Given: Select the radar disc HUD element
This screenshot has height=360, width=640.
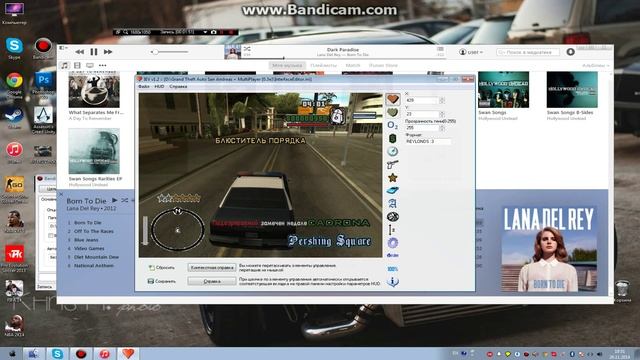Looking at the screenshot, I should (x=393, y=216).
